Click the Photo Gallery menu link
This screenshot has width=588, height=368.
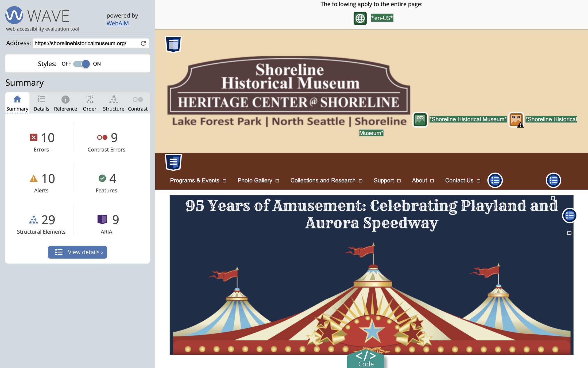coord(255,180)
